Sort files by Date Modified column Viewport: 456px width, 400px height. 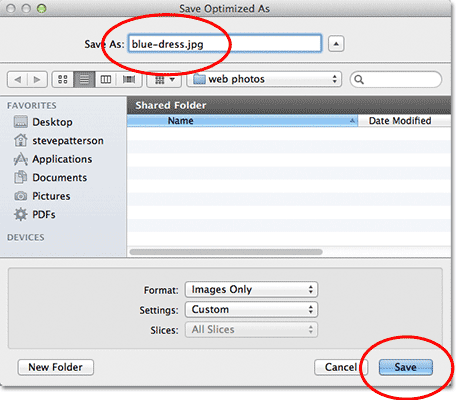404,121
